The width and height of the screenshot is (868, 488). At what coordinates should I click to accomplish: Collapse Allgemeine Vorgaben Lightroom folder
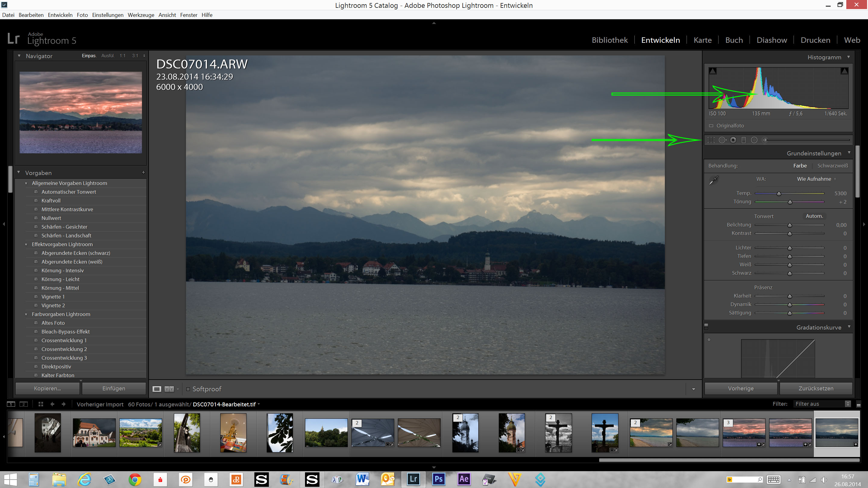click(26, 183)
